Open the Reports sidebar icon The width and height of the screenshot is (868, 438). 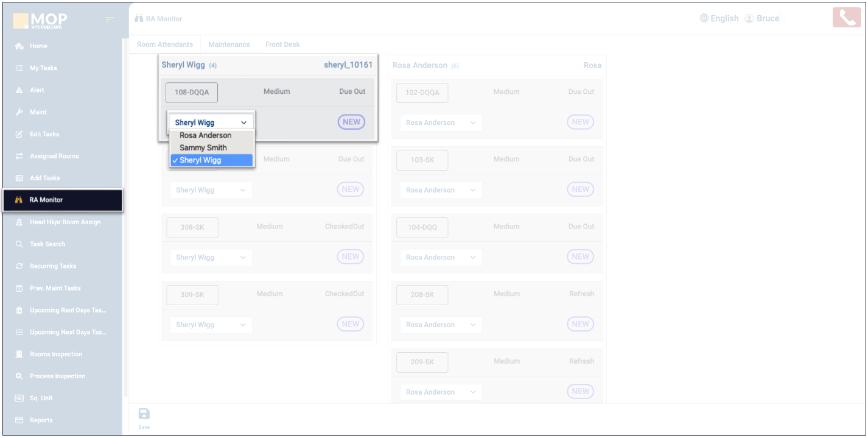coord(19,420)
